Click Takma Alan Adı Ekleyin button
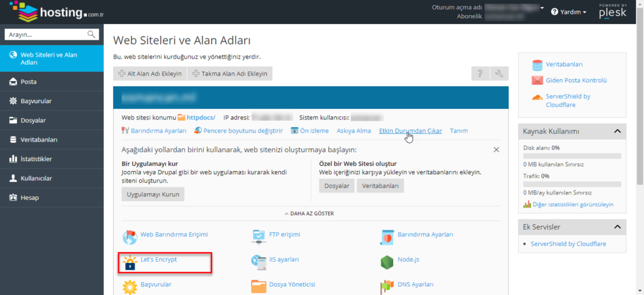 (230, 74)
